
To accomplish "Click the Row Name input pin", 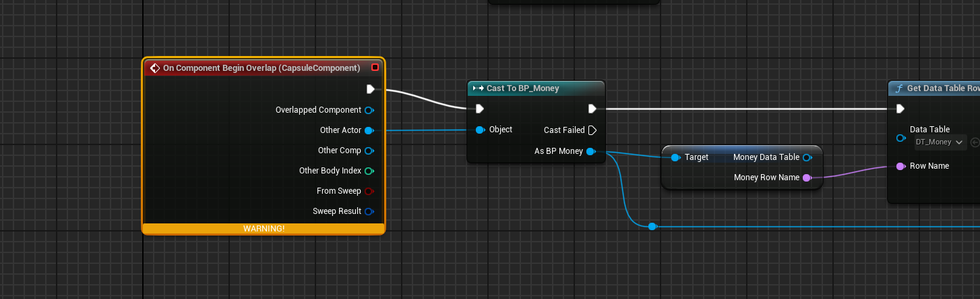I will point(900,166).
